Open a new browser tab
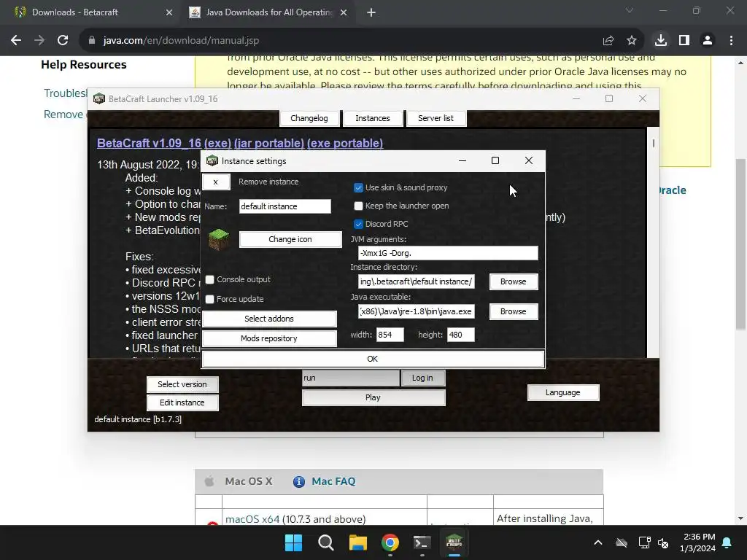 tap(371, 12)
